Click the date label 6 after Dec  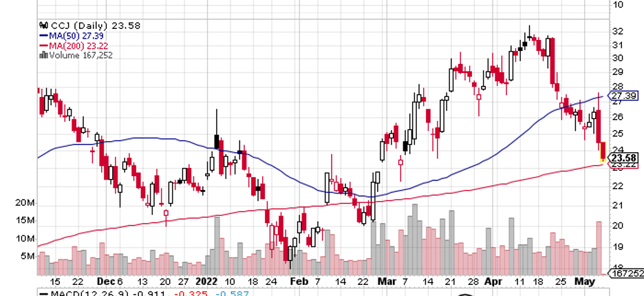[x=120, y=282]
